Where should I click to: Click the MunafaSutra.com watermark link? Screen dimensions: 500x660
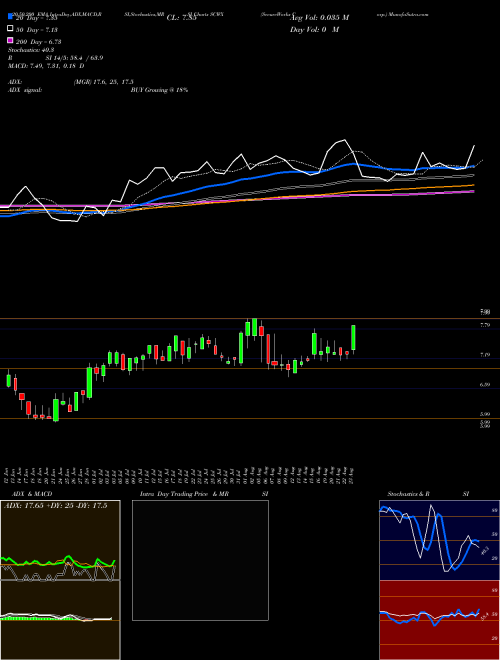point(407,14)
